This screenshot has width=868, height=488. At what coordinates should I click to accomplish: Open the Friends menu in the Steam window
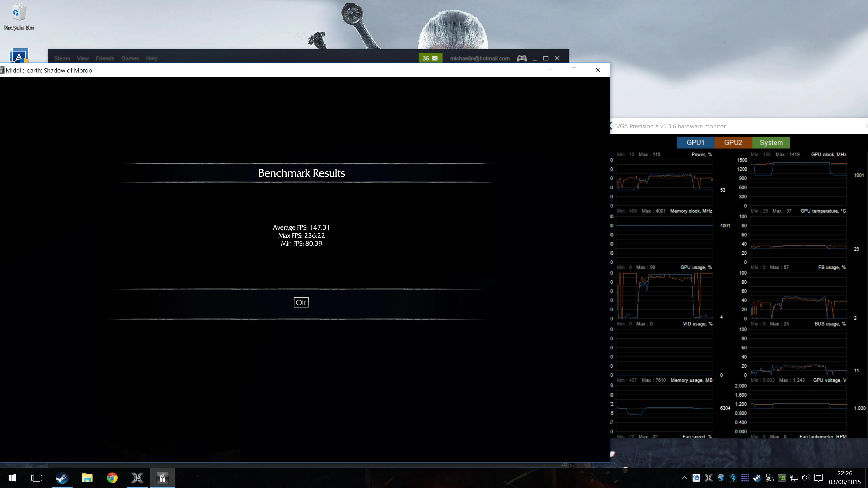pos(105,58)
